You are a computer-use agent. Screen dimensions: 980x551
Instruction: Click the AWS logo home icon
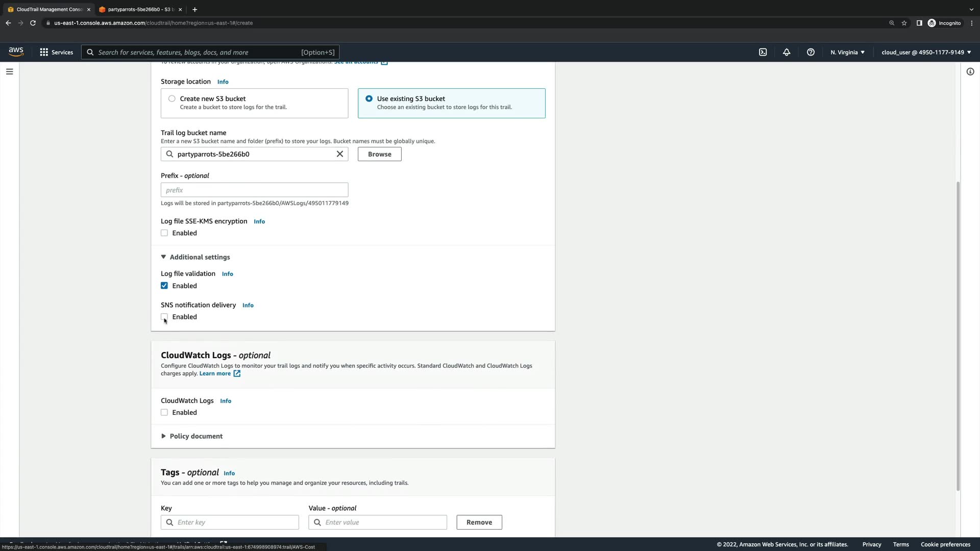[16, 52]
